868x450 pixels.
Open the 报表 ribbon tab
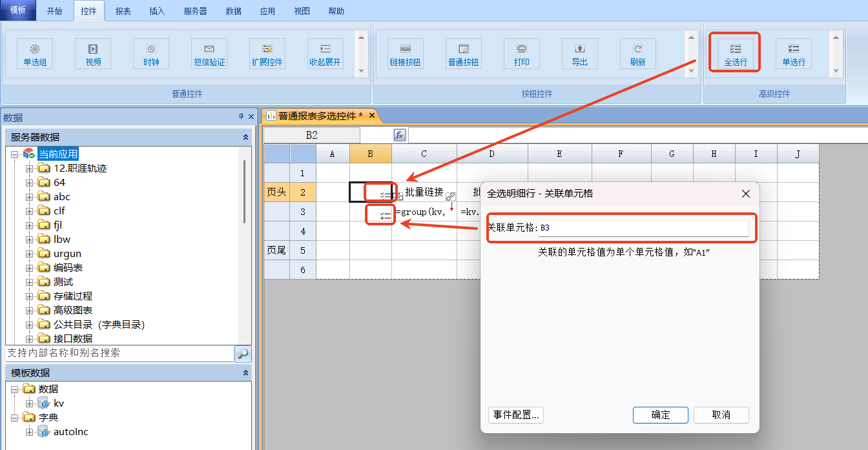[123, 11]
